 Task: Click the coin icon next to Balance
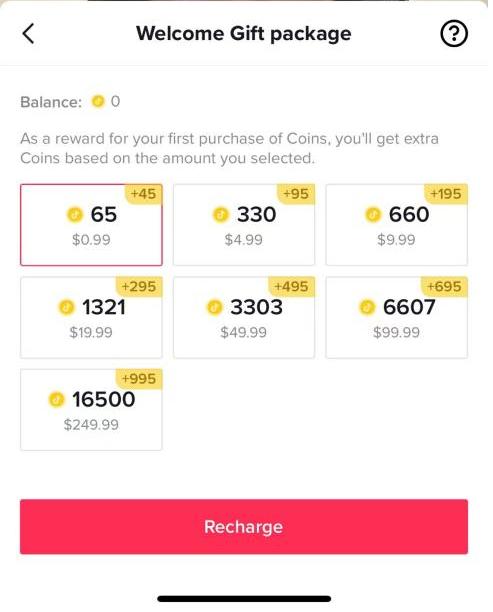(98, 101)
